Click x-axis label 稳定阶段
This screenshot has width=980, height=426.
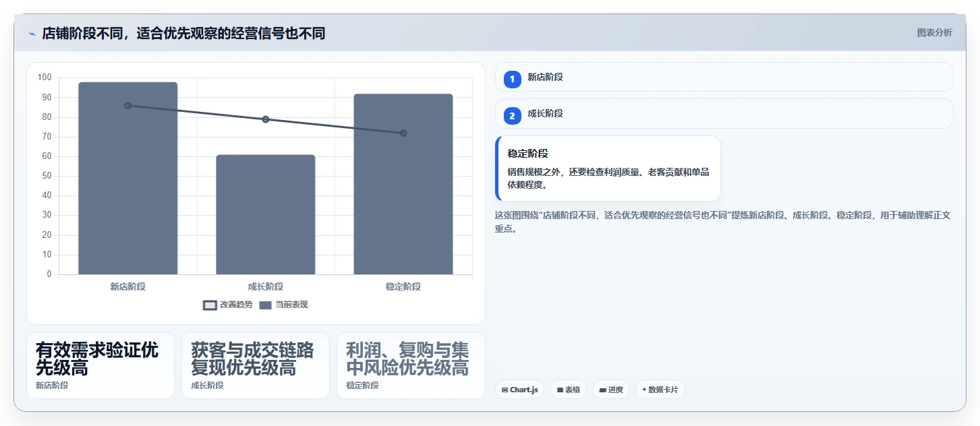(x=403, y=286)
